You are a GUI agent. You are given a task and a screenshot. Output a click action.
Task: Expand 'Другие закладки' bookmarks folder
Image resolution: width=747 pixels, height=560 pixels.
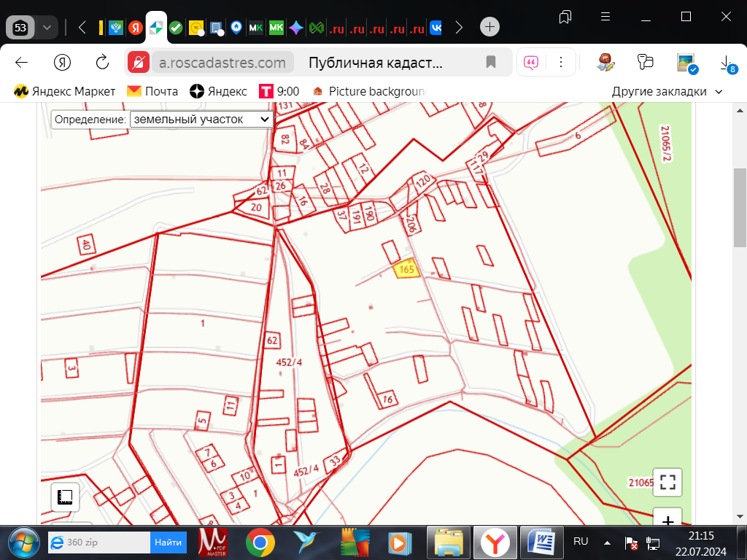667,91
